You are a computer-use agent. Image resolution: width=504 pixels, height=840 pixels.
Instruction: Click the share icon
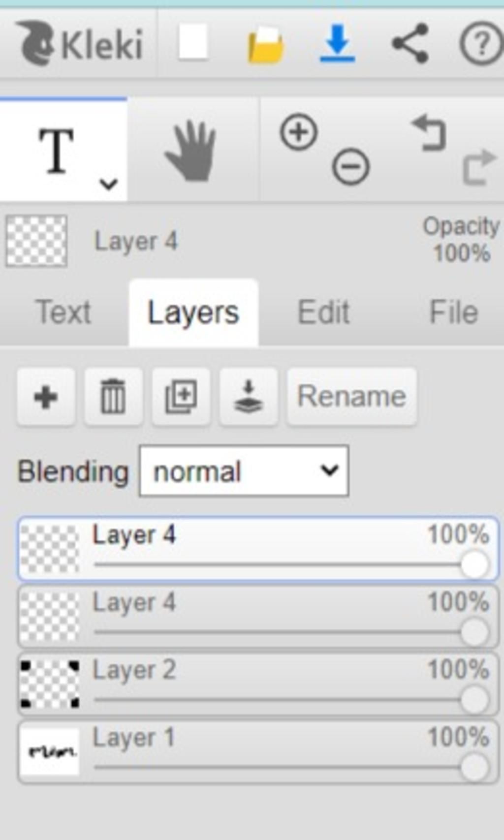coord(410,43)
